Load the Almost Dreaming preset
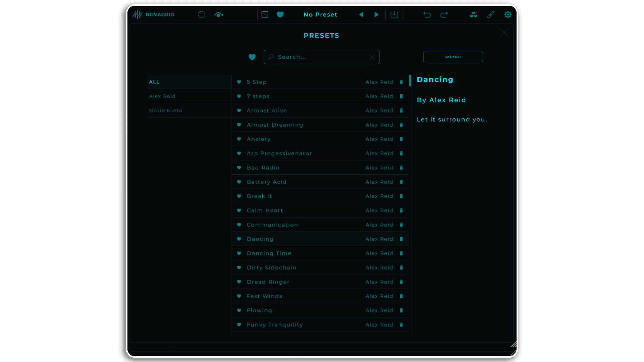 320,125
